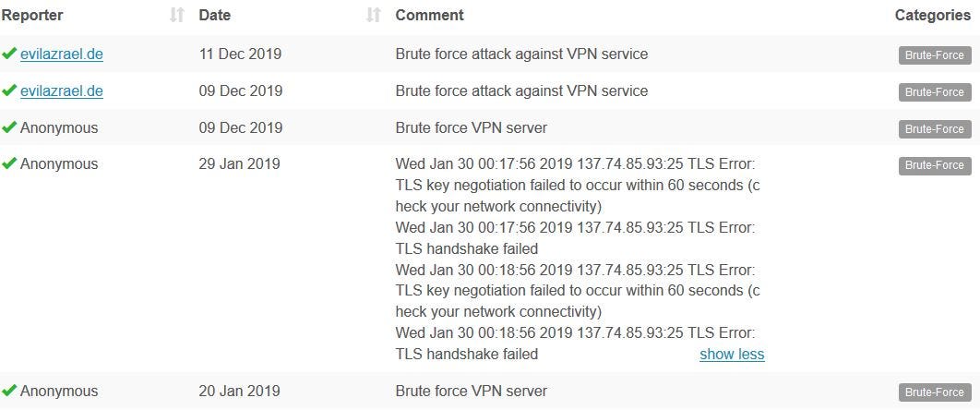This screenshot has height=410, width=980.
Task: Click the Reporter column header
Action: [x=32, y=15]
